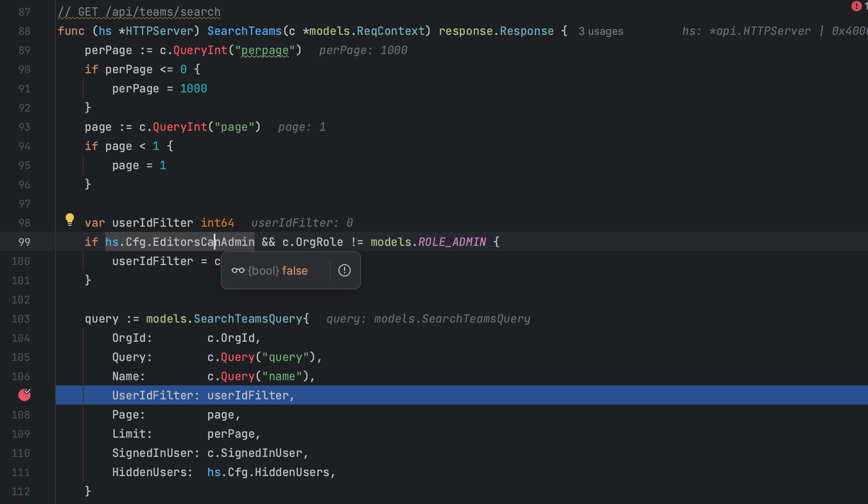Click the inline hint 'userIdFilter: 0'
868x504 pixels.
coord(301,222)
